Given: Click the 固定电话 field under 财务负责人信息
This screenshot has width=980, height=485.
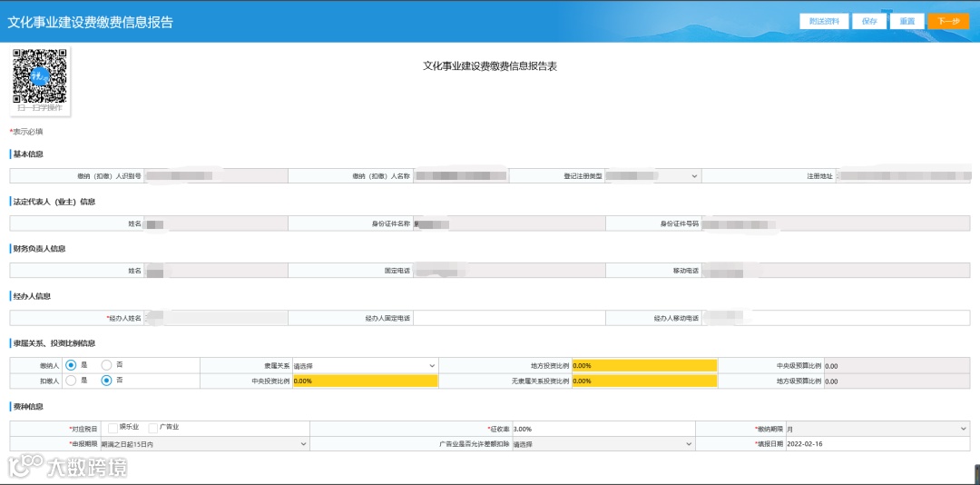Looking at the screenshot, I should coord(509,271).
